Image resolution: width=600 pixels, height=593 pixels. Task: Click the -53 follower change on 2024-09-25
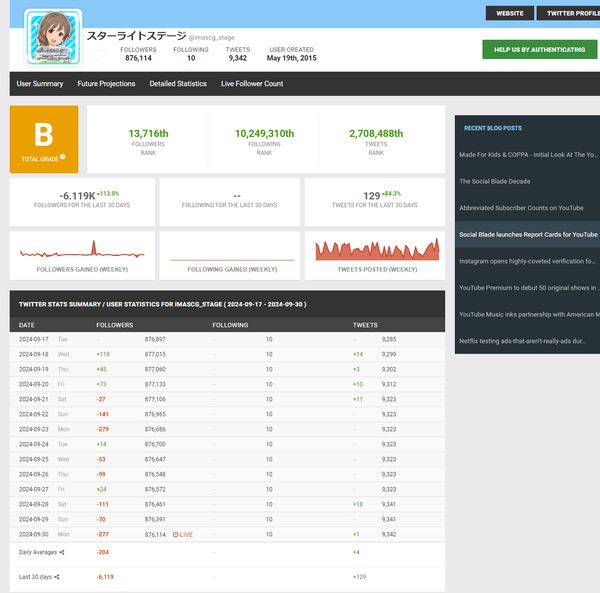point(101,459)
